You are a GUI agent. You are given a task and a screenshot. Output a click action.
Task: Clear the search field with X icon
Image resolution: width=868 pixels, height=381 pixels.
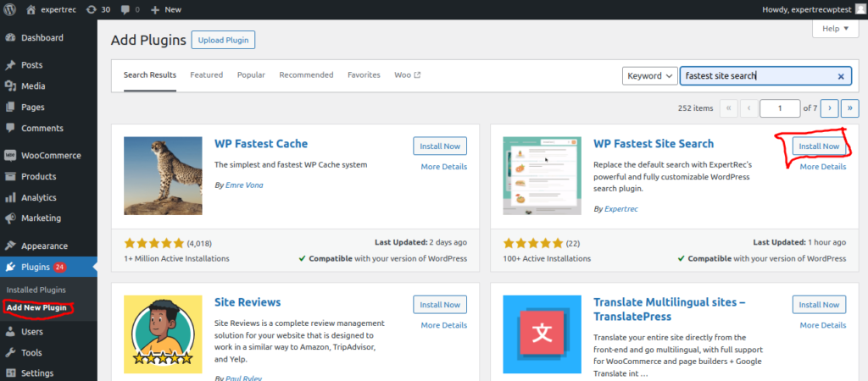click(x=841, y=76)
